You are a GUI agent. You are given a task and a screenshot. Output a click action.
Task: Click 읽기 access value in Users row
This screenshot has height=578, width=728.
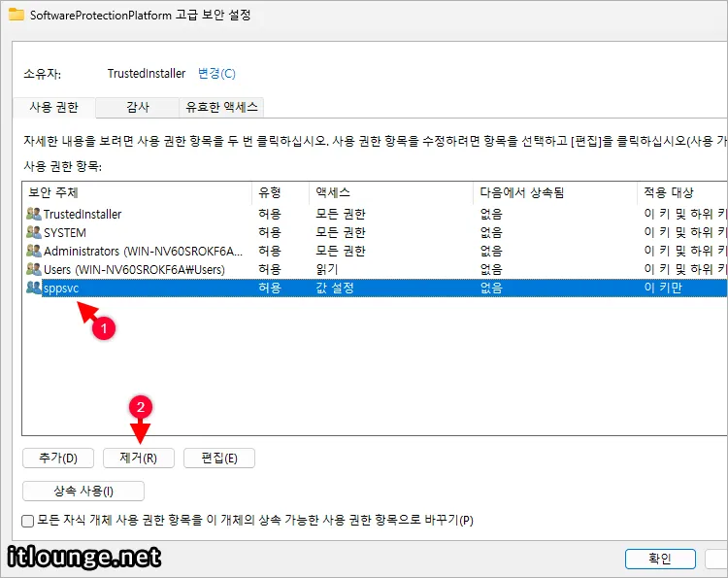(x=327, y=269)
